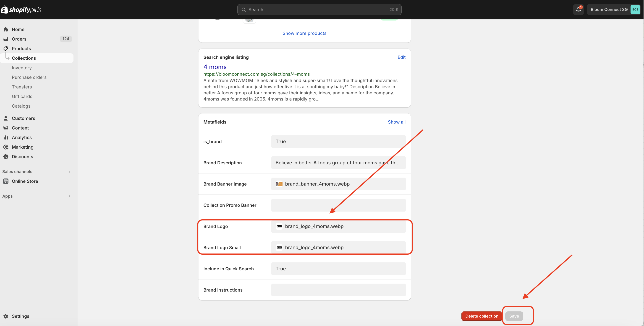Open Inventory page
Image resolution: width=644 pixels, height=326 pixels.
pos(22,68)
